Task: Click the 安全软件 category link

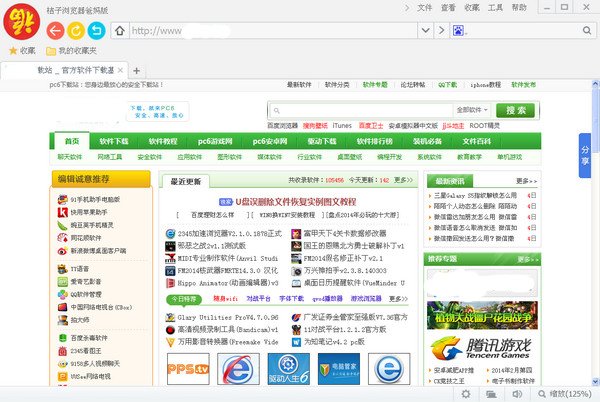Action: [150, 157]
